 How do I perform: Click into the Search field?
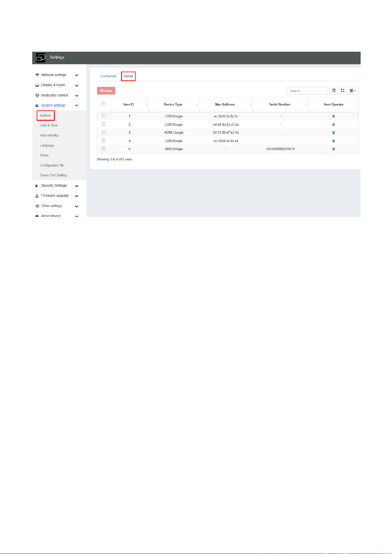point(307,91)
